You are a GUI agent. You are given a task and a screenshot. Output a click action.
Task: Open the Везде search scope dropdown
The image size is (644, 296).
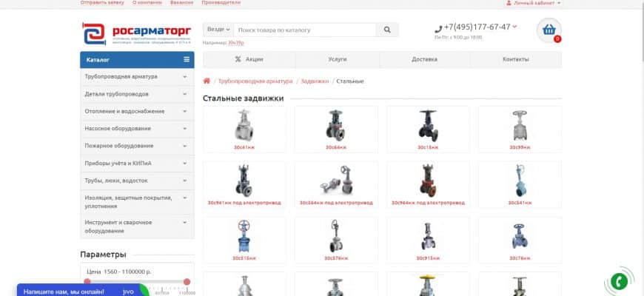pyautogui.click(x=218, y=30)
